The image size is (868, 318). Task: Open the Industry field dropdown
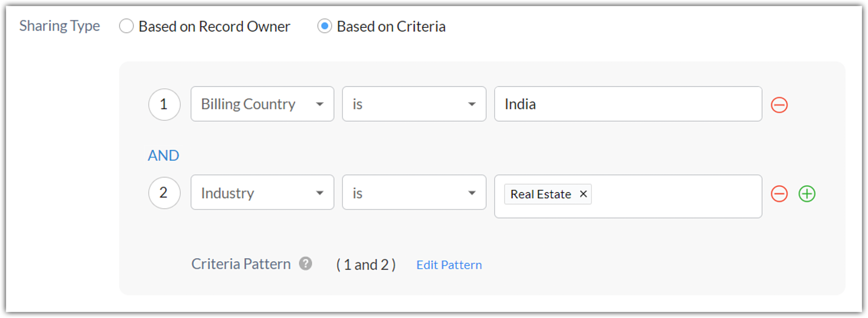[262, 193]
